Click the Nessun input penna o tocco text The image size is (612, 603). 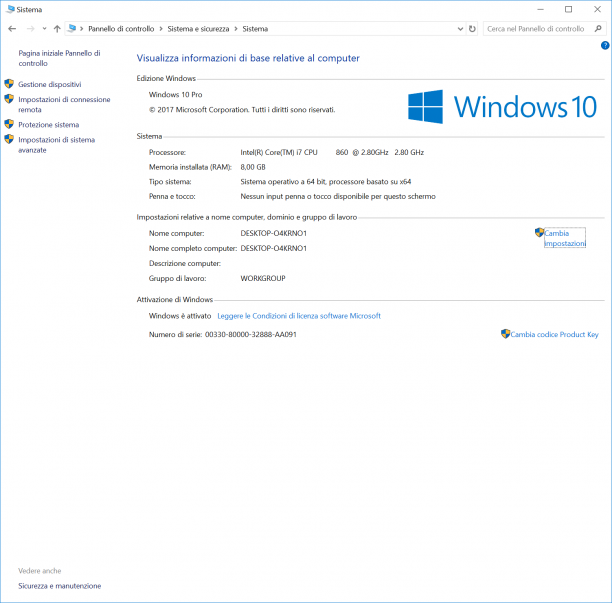tap(338, 196)
